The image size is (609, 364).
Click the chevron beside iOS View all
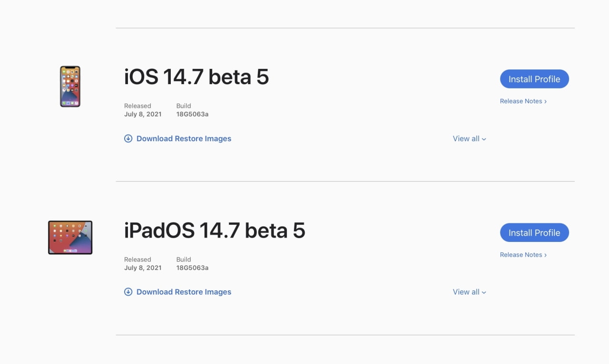(484, 139)
